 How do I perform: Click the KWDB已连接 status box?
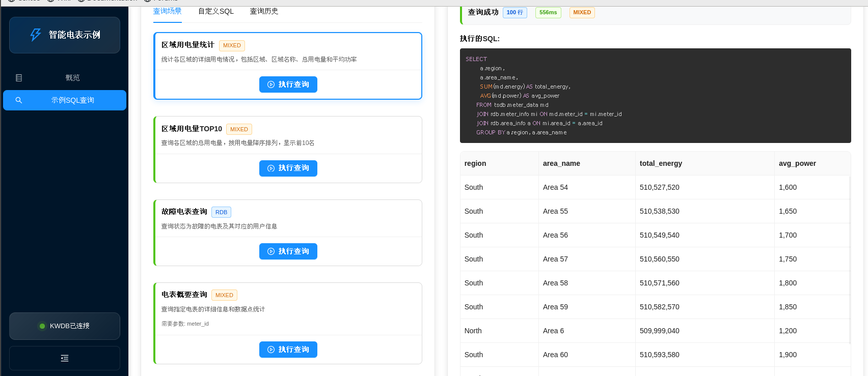tap(65, 326)
